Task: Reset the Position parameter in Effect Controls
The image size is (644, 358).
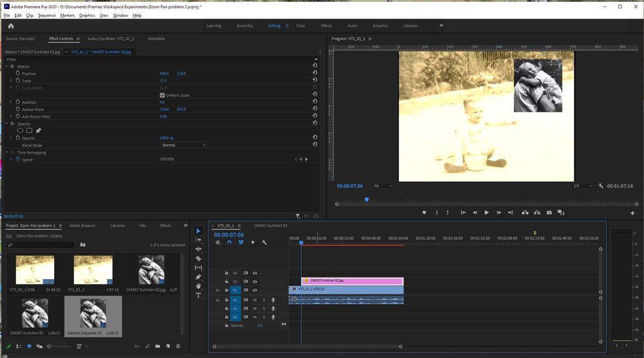Action: click(315, 74)
